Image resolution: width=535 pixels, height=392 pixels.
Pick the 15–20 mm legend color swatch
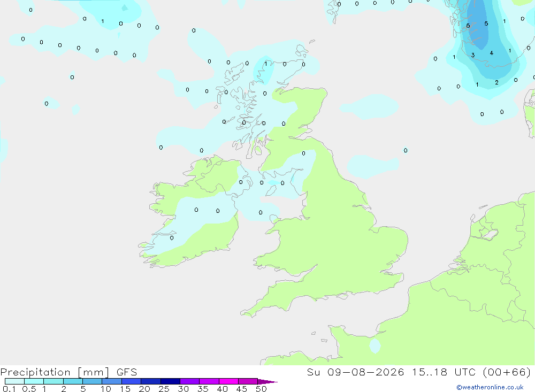pyautogui.click(x=132, y=381)
